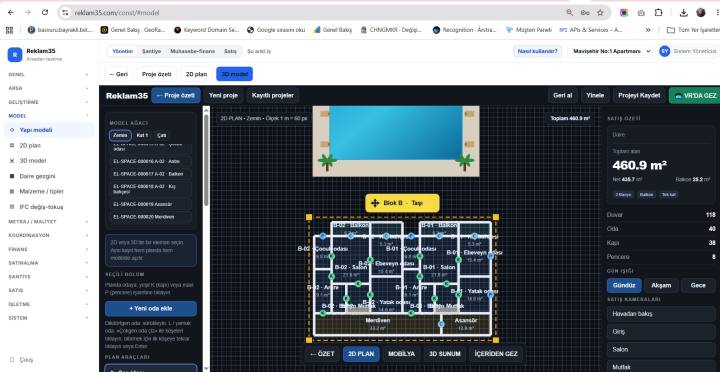Open the Mavişehir No:1 Apartmanı project dropdown
Viewport: 720px width, 372px height.
click(x=611, y=51)
